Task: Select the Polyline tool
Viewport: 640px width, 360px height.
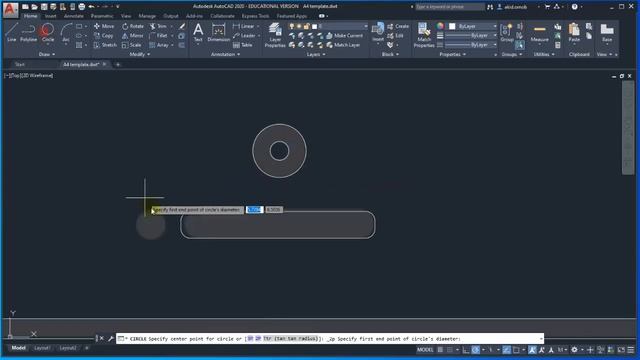Action: coord(28,32)
